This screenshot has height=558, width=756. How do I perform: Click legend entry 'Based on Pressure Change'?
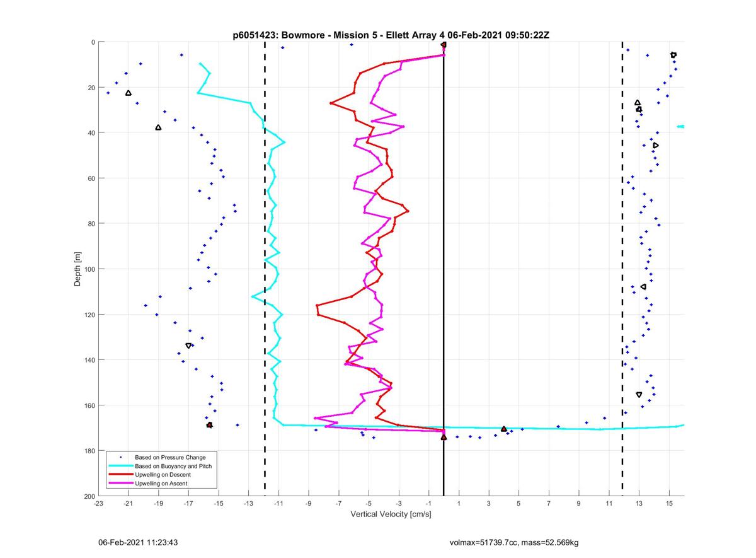pyautogui.click(x=170, y=457)
